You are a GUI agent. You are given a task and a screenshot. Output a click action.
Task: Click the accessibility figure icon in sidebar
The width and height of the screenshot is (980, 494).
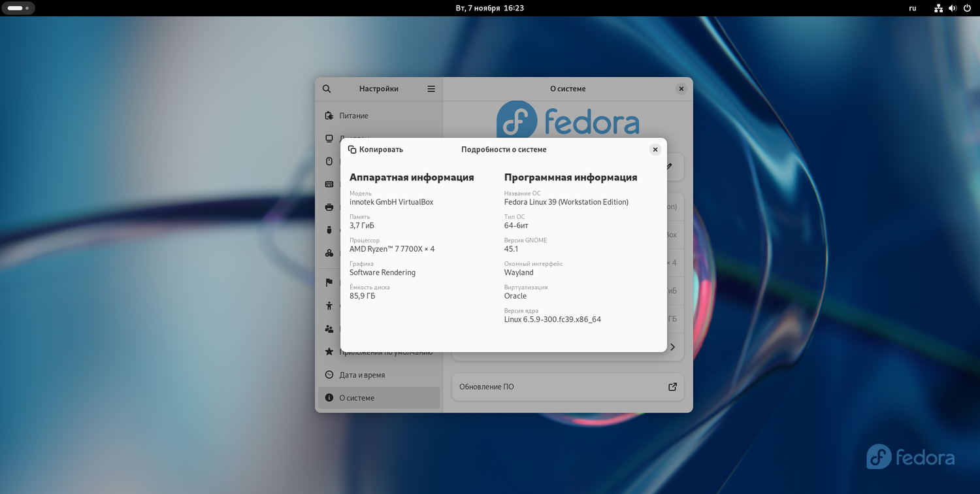[x=329, y=306]
